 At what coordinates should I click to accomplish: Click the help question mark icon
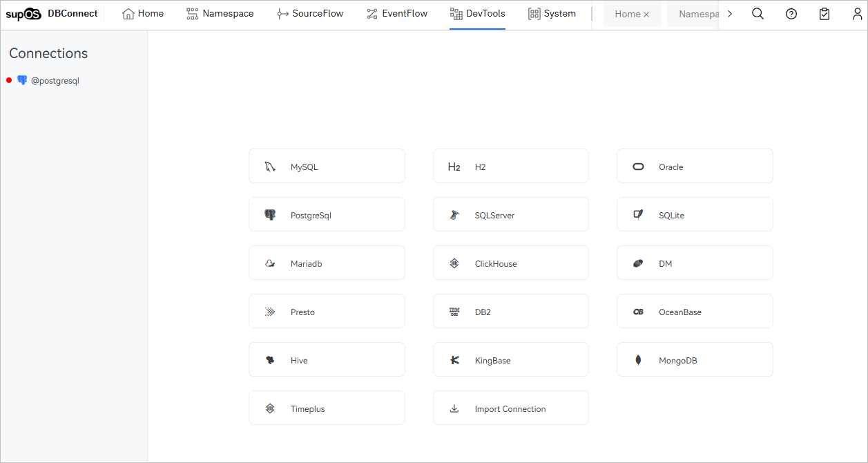(x=791, y=14)
